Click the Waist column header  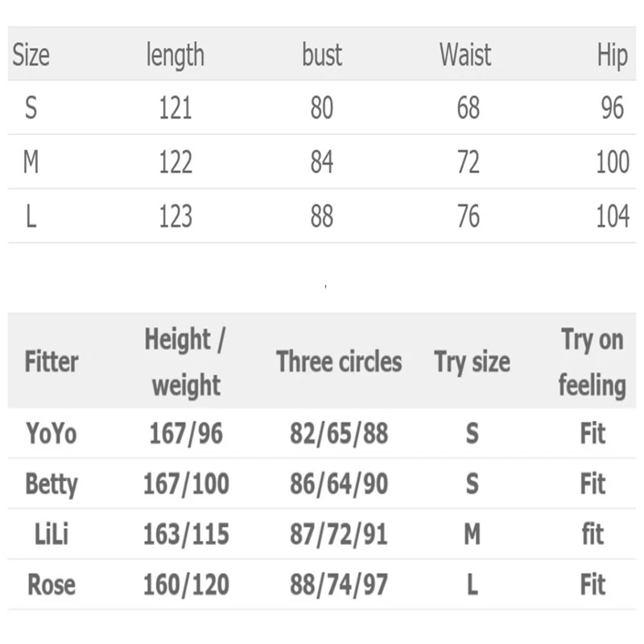465,55
